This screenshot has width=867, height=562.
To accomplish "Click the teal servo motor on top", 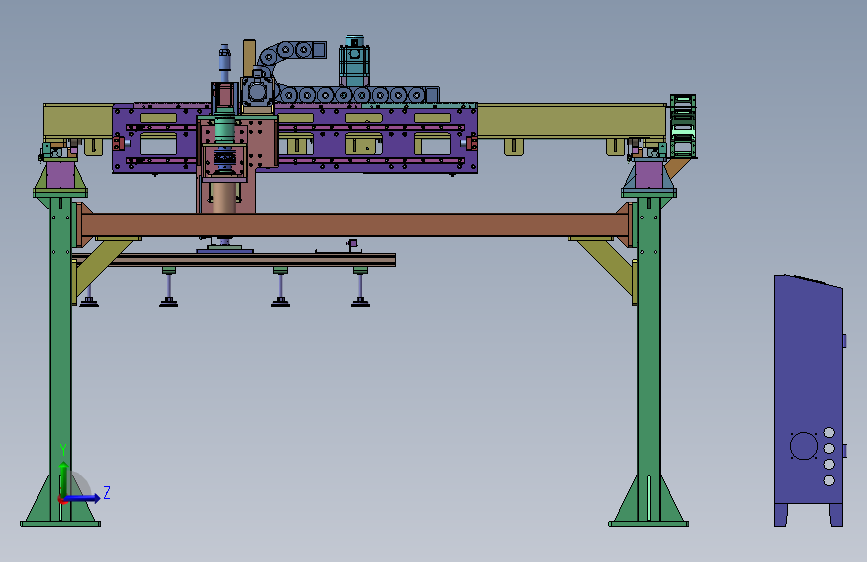I will [x=354, y=61].
